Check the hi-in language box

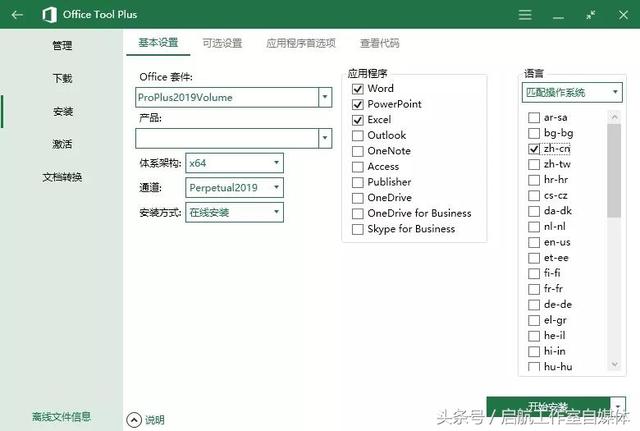click(x=534, y=351)
